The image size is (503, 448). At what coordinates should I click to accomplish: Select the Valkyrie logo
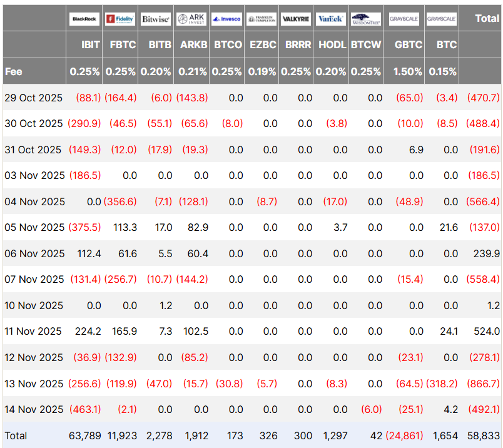(297, 19)
